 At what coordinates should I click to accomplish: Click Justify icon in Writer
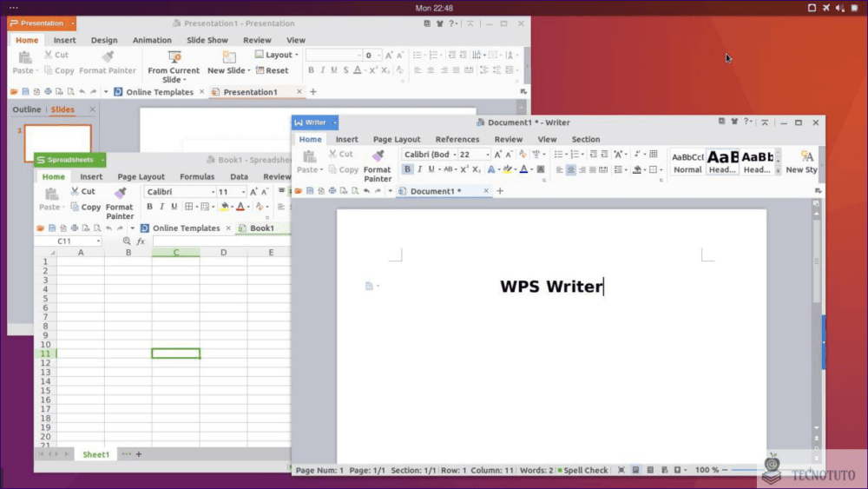coord(593,169)
